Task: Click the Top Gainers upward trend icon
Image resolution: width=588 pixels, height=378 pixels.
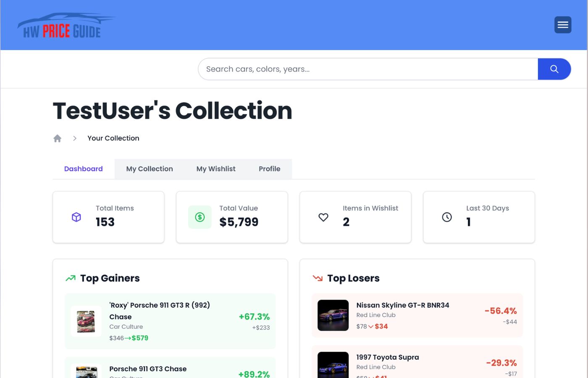Action: (71, 278)
